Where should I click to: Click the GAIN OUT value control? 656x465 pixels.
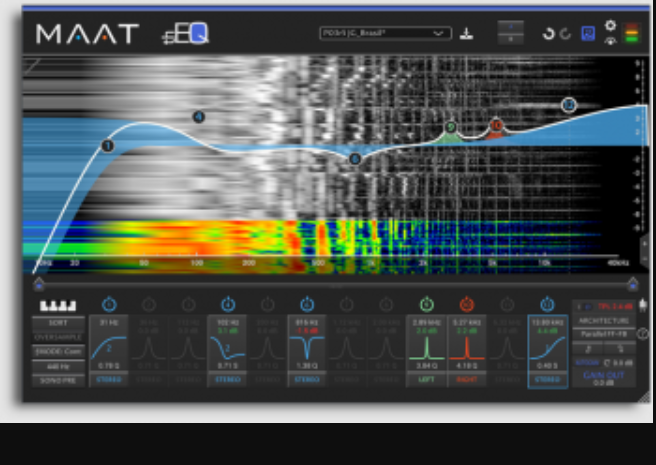[603, 383]
